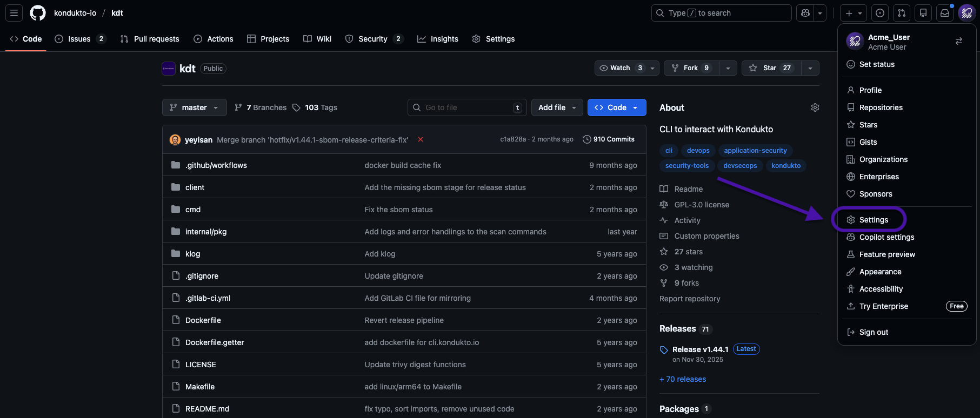Open Set status in user menu
Screen dimensions: 980x418
click(907, 64)
